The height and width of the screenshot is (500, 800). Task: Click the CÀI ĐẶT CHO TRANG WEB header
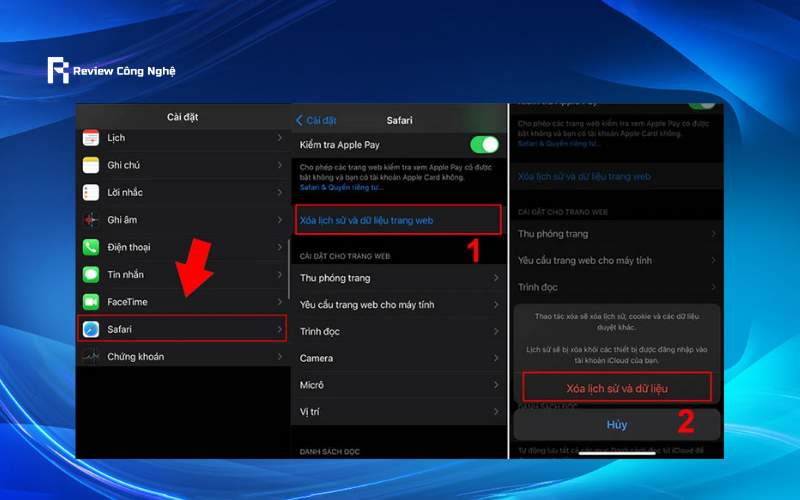345,256
